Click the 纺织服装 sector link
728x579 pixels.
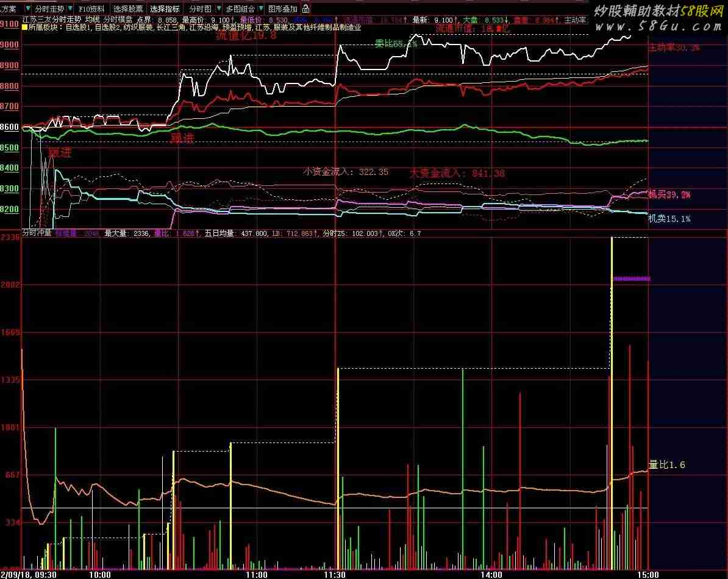click(x=138, y=27)
